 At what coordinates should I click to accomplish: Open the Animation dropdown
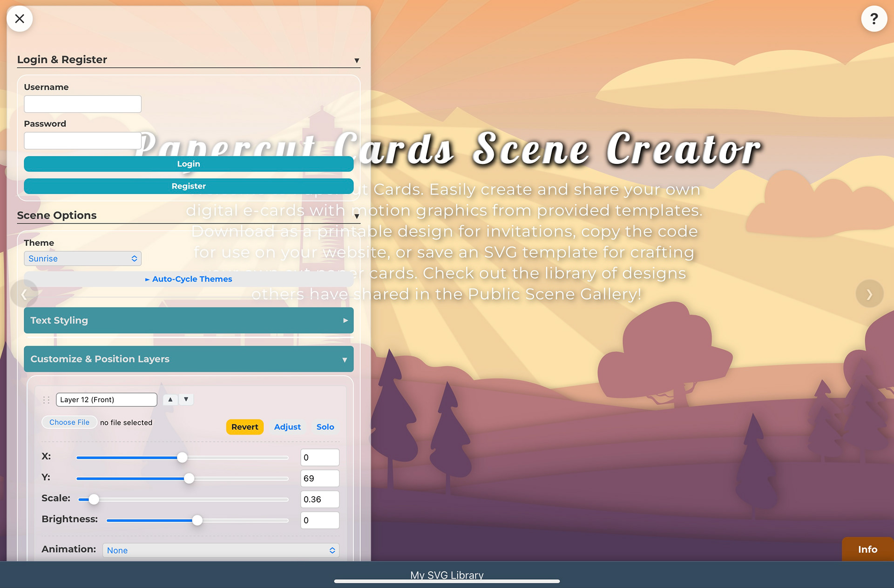tap(221, 550)
